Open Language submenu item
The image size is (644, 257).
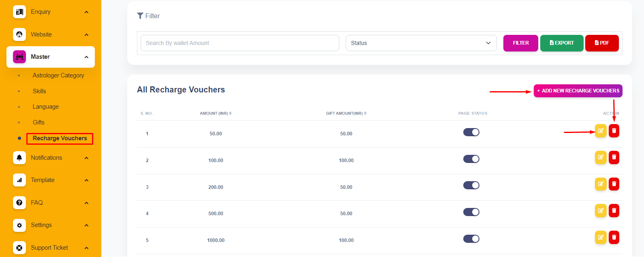[x=46, y=107]
